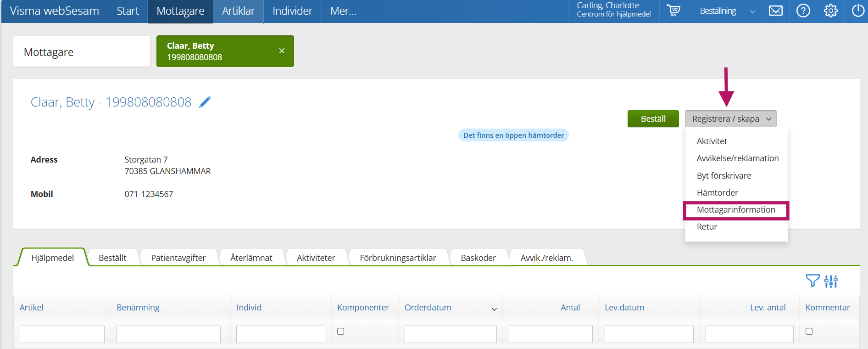Open the messages envelope icon
Image resolution: width=868 pixels, height=349 pixels.
[x=776, y=11]
